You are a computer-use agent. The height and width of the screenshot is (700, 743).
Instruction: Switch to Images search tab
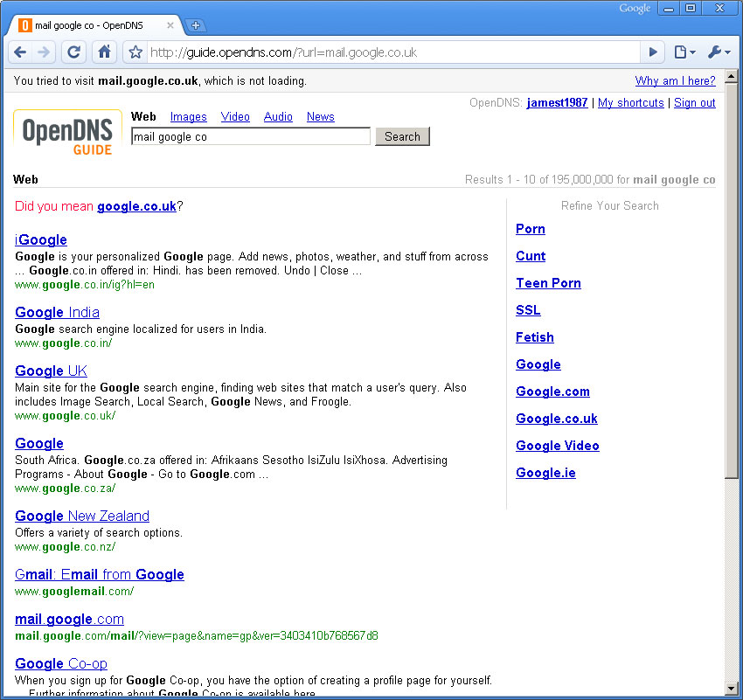pyautogui.click(x=189, y=116)
